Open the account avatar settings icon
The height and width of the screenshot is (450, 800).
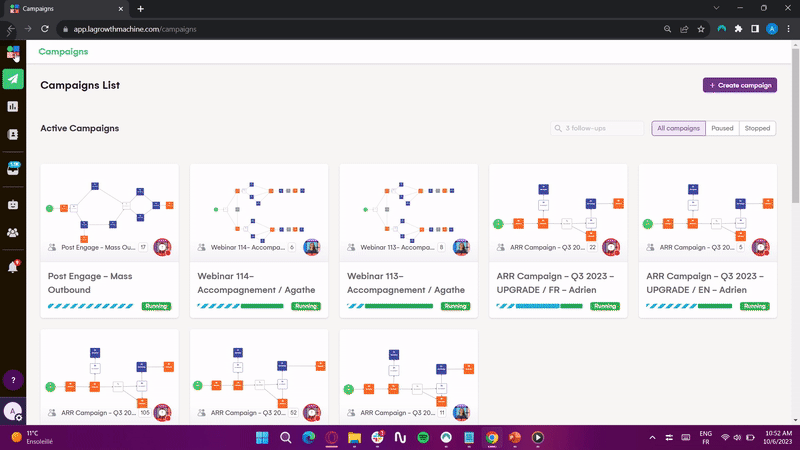[13, 411]
